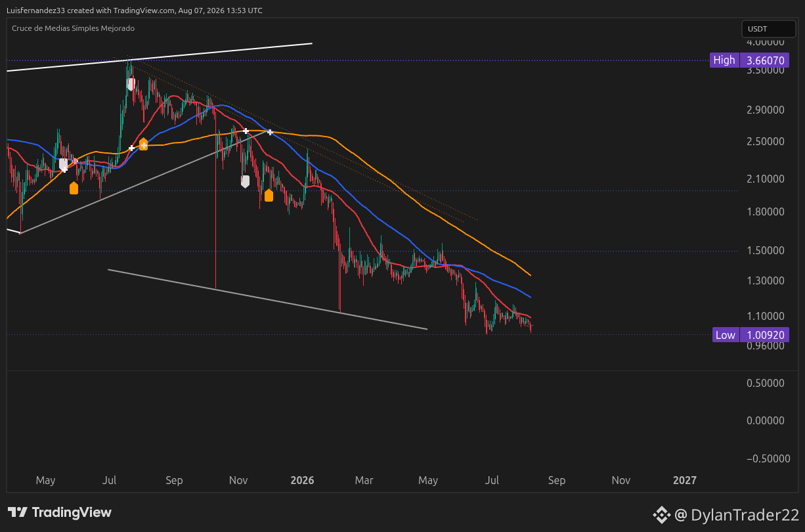Open the Cruce de Medias Simples Mejorado indicator
805x532 pixels.
73,28
